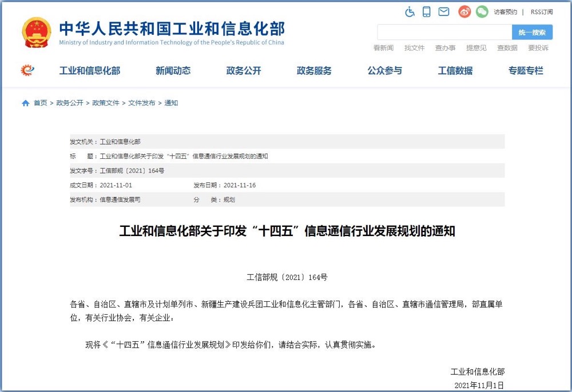Open the 专题专栏 navigation menu
Screen dimensions: 572x392
pyautogui.click(x=526, y=71)
